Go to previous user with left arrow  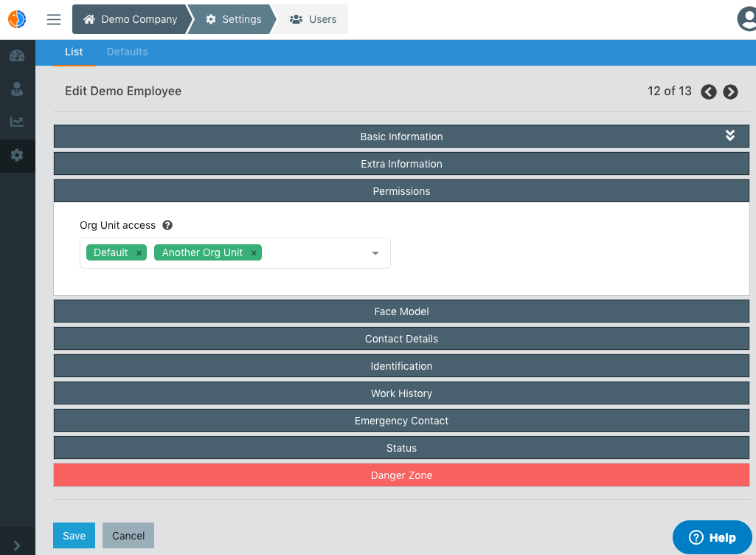708,92
